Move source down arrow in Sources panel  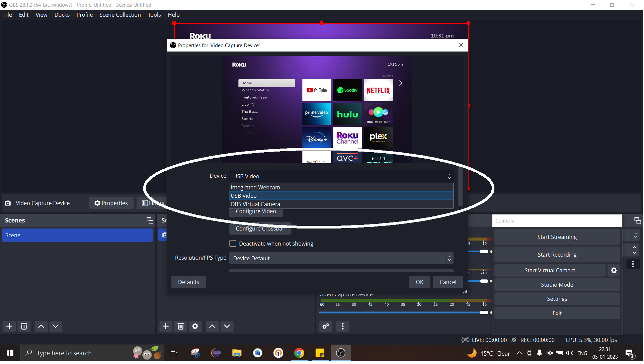pos(227,327)
